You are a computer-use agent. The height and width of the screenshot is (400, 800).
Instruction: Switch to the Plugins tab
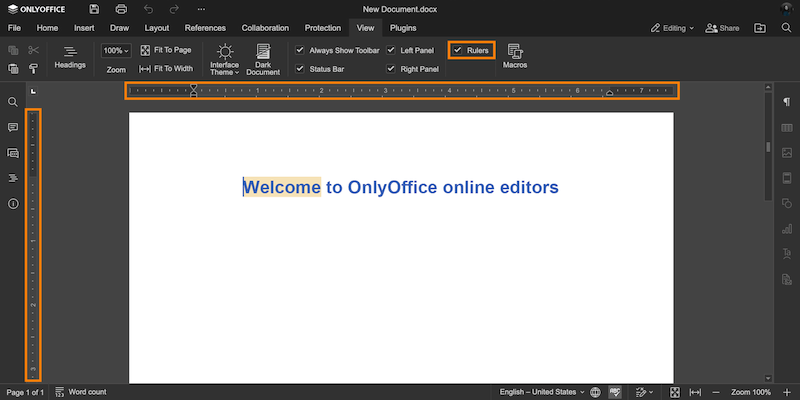coord(403,28)
